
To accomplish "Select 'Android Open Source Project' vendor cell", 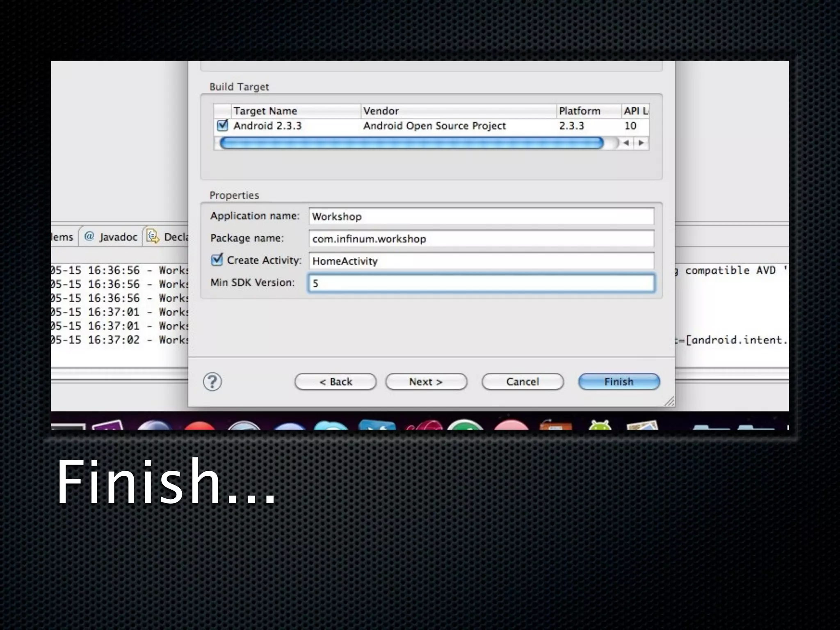I will coord(435,126).
